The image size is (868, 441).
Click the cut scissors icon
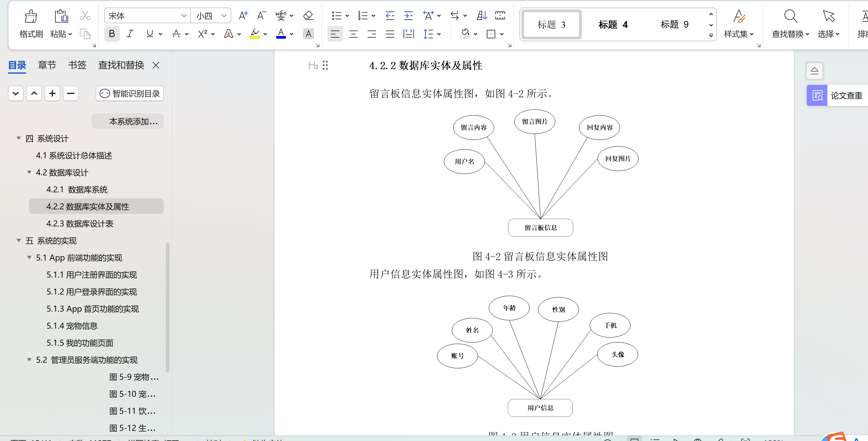click(85, 15)
